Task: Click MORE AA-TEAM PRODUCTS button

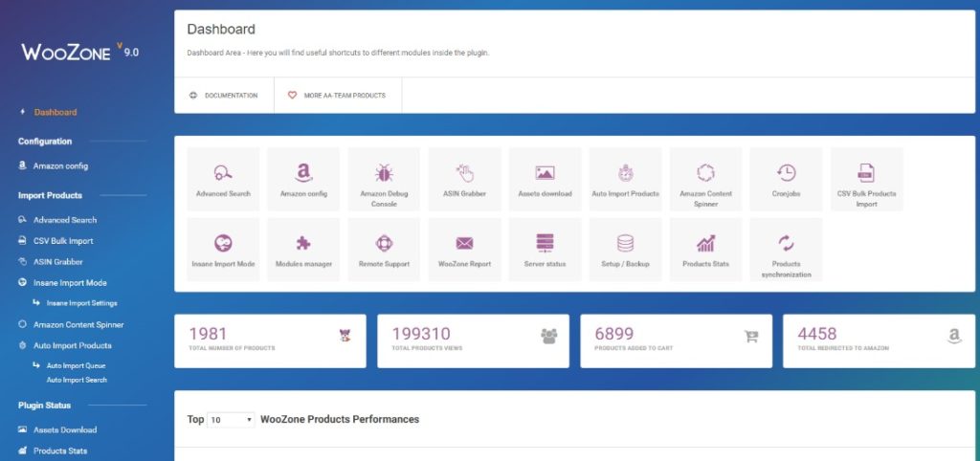Action: pyautogui.click(x=338, y=96)
